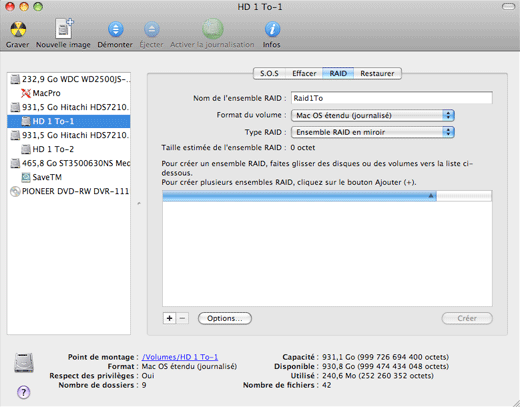Open the Infos toolbar icon
The height and width of the screenshot is (407, 520).
(x=272, y=29)
